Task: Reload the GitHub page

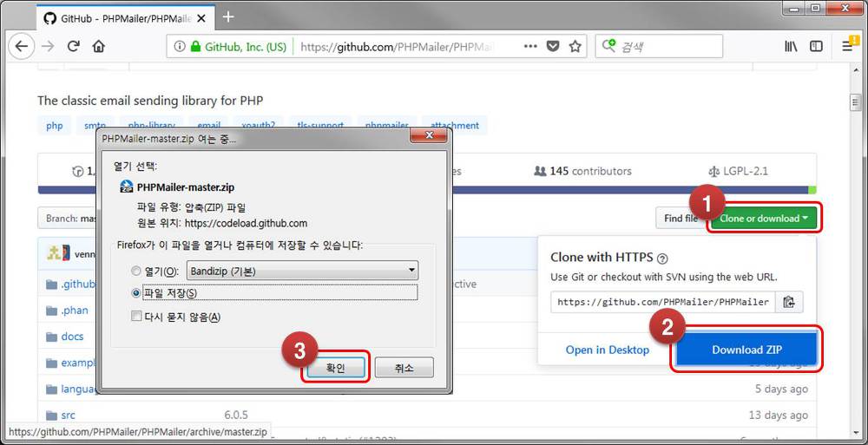Action: coord(73,47)
